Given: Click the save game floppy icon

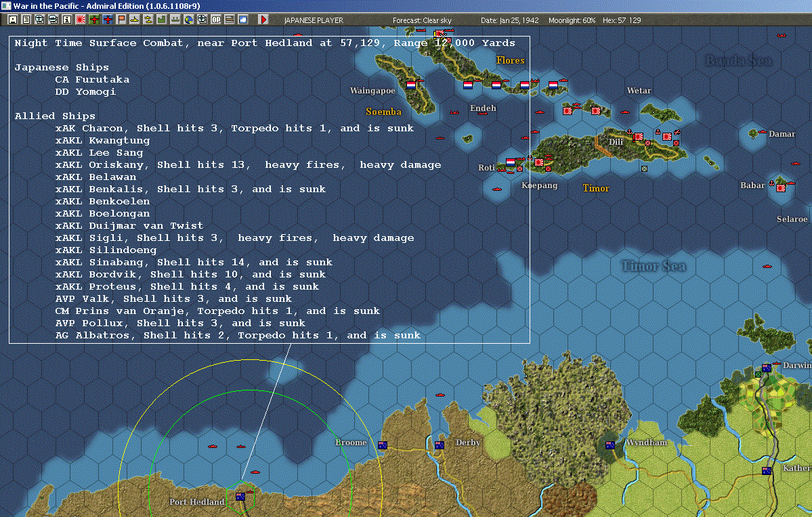Looking at the screenshot, I should pos(13,20).
